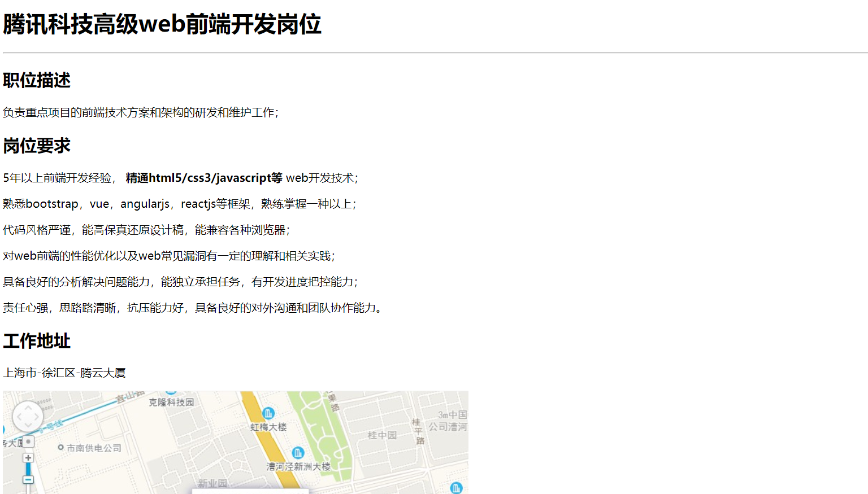Click the 克隆科技园 label on the map

tap(171, 402)
